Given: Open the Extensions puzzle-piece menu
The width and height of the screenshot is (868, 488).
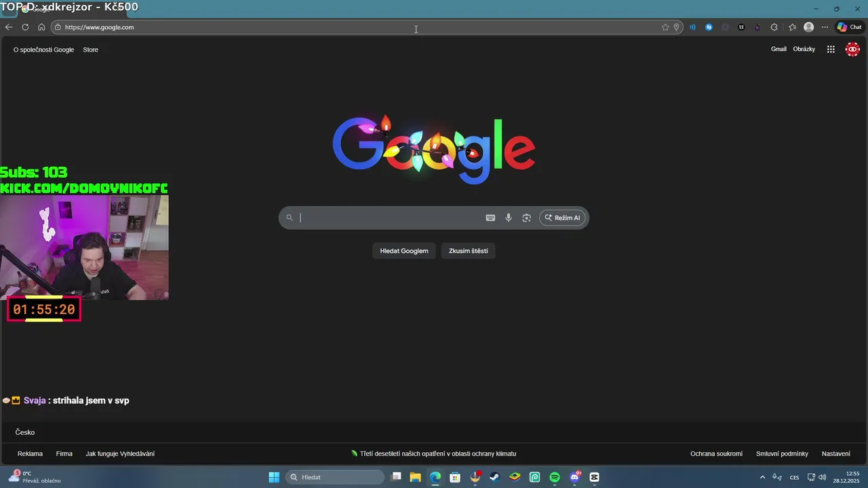Looking at the screenshot, I should coord(774,27).
